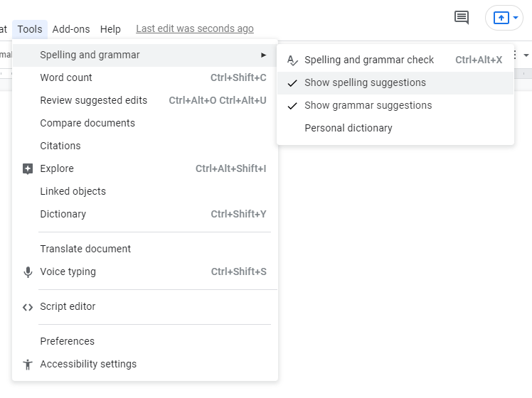
Task: Toggle Show grammar suggestions checkmark
Action: point(292,106)
